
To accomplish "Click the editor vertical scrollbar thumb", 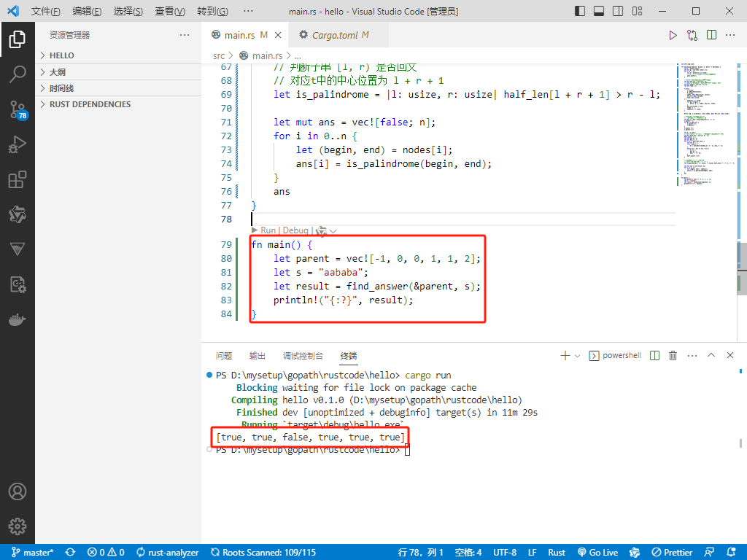I will pos(742,269).
